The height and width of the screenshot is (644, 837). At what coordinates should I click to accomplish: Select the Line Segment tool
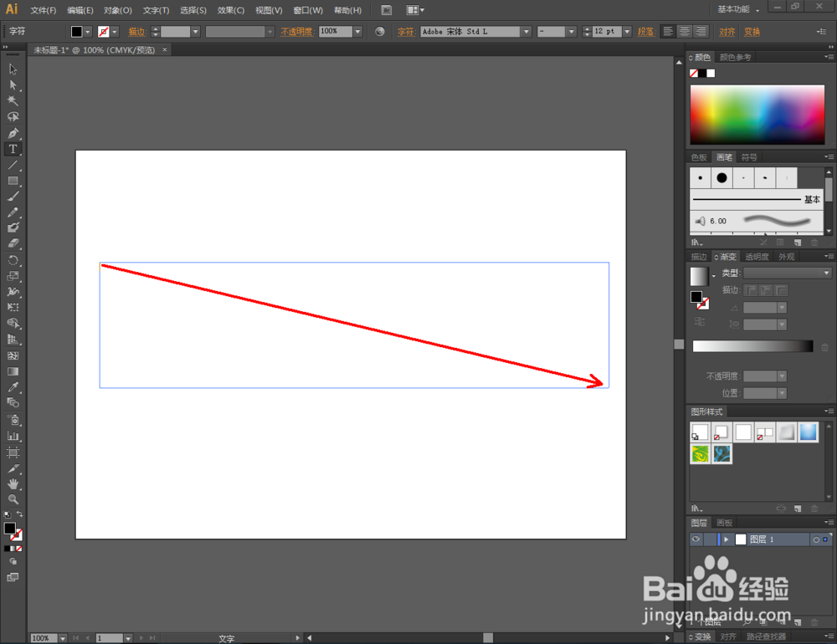(13, 165)
